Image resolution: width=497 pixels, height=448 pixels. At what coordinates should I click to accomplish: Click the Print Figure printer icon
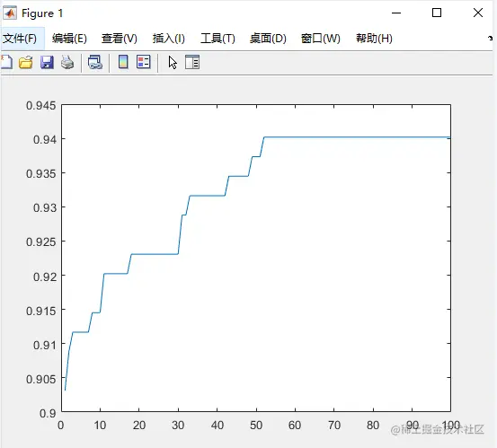pyautogui.click(x=67, y=62)
